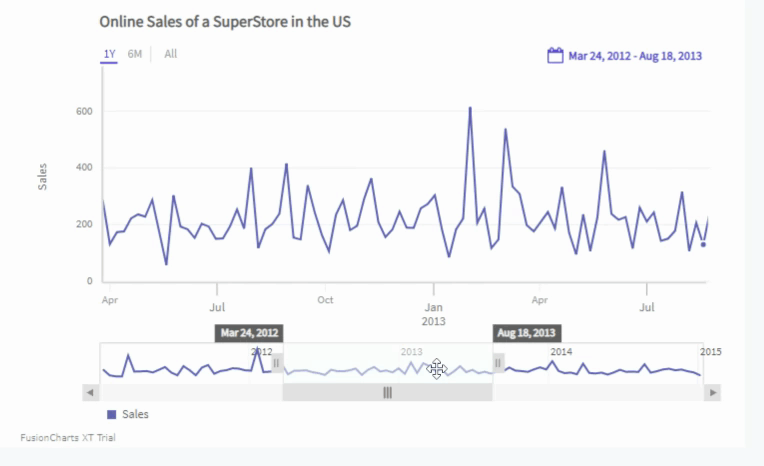
Task: Click the FusionCharts XT Trial watermark
Action: (x=68, y=438)
